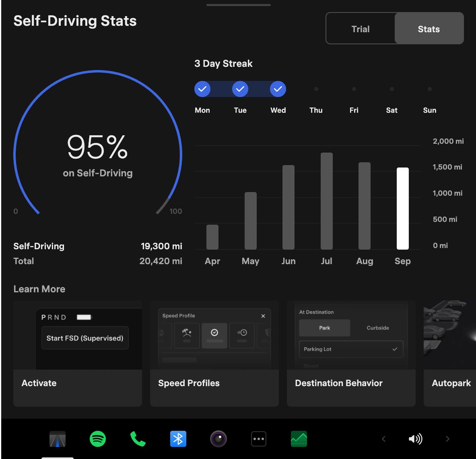This screenshot has width=476, height=459.
Task: Select the September bar in the mileage chart
Action: tap(402, 207)
